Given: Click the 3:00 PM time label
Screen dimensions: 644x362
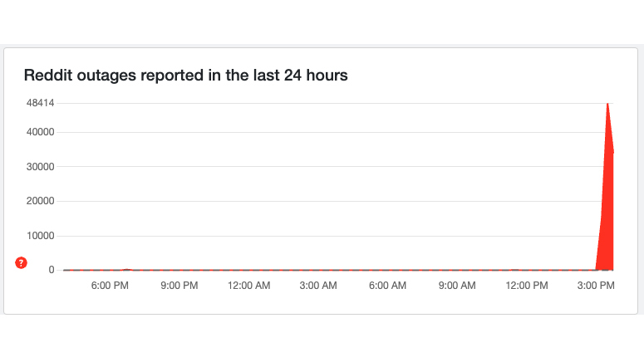Looking at the screenshot, I should tap(596, 286).
